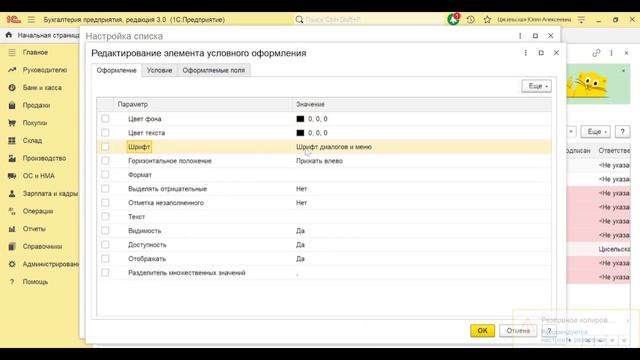640x360 pixels.
Task: Confirm with the OK button
Action: [482, 331]
